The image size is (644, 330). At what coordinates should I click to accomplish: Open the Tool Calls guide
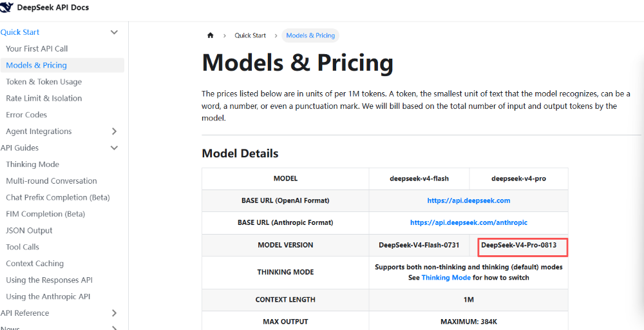23,247
